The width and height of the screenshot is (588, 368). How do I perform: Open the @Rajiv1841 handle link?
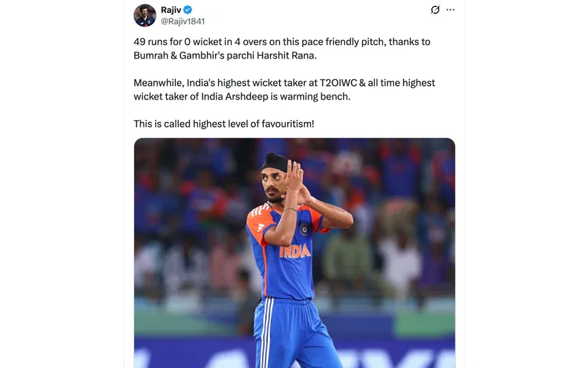click(182, 22)
